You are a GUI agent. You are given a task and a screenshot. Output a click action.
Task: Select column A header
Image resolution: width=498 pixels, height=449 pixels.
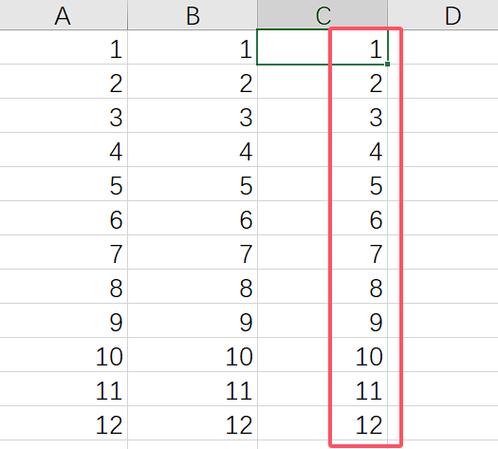(x=63, y=15)
